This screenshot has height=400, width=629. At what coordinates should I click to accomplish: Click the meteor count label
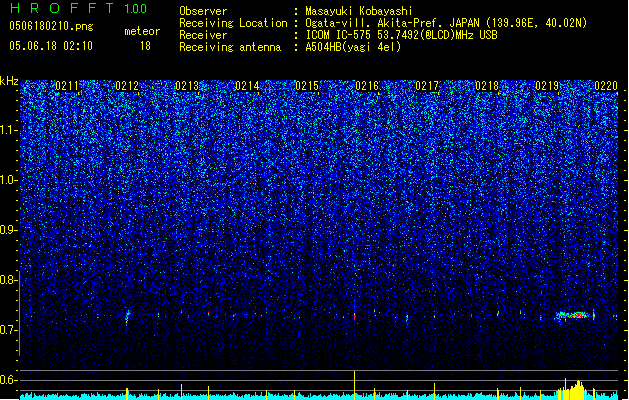142,31
